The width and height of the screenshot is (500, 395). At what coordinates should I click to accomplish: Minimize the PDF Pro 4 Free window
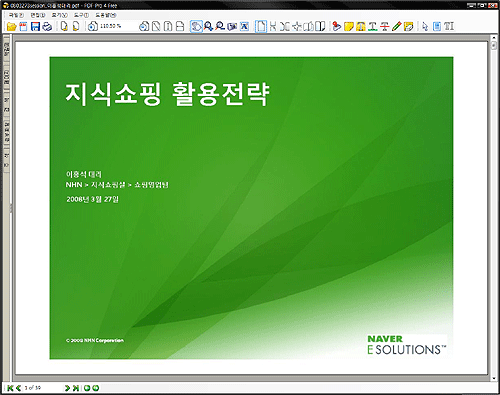pyautogui.click(x=471, y=5)
